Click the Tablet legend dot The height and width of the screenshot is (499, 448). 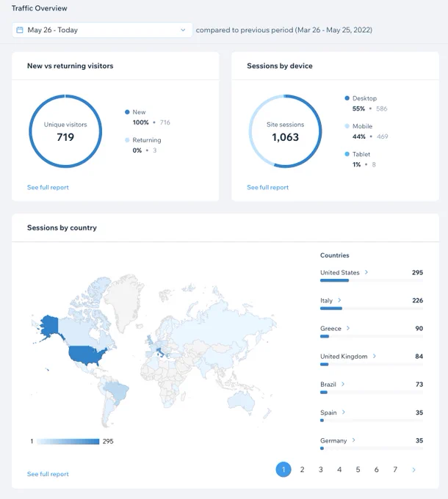(347, 154)
